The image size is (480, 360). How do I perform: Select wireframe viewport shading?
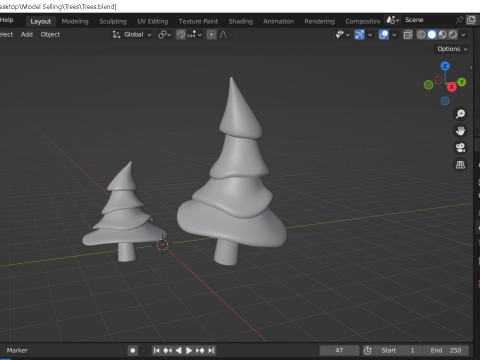pos(421,35)
